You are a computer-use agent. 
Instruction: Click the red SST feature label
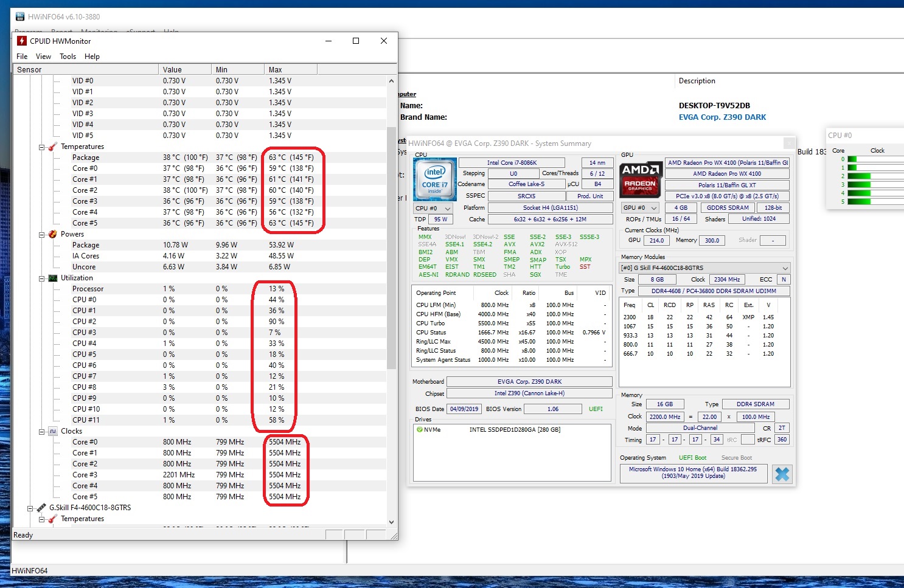coord(585,267)
